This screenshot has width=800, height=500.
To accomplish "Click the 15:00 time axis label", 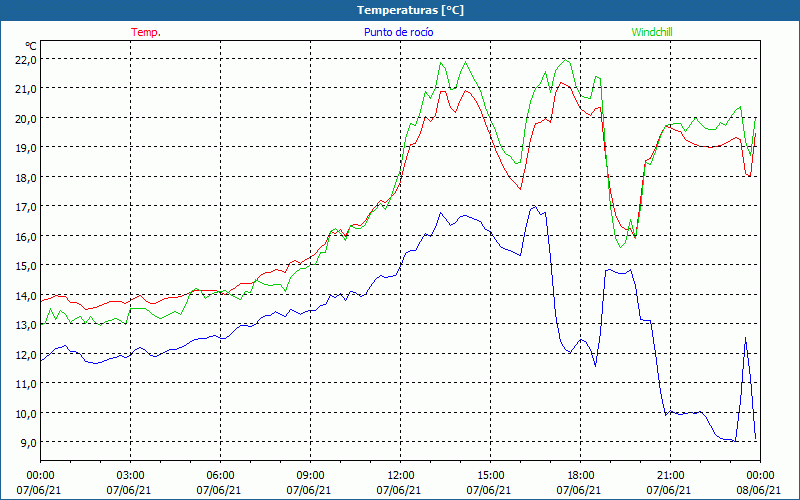I will click(x=490, y=476).
